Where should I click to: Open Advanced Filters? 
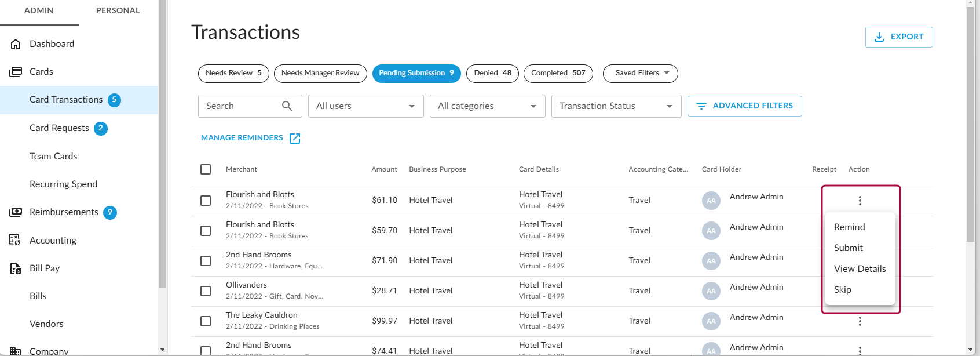point(744,106)
